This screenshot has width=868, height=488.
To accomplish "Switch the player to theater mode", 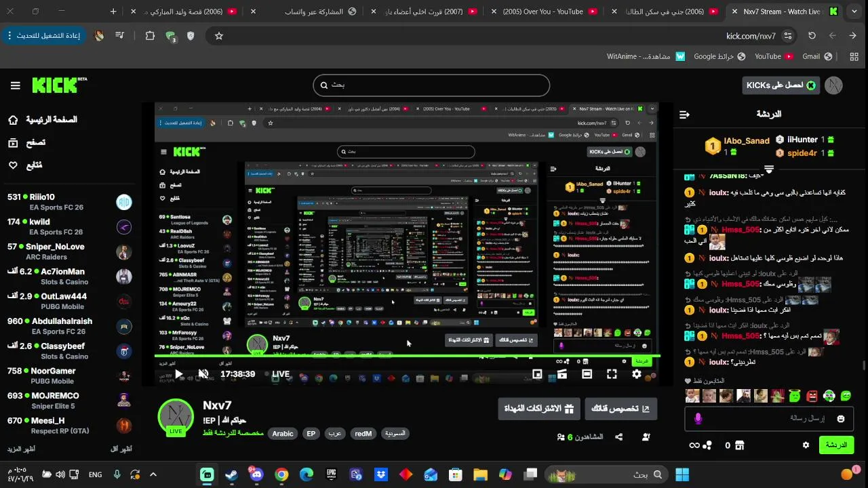I will point(587,374).
